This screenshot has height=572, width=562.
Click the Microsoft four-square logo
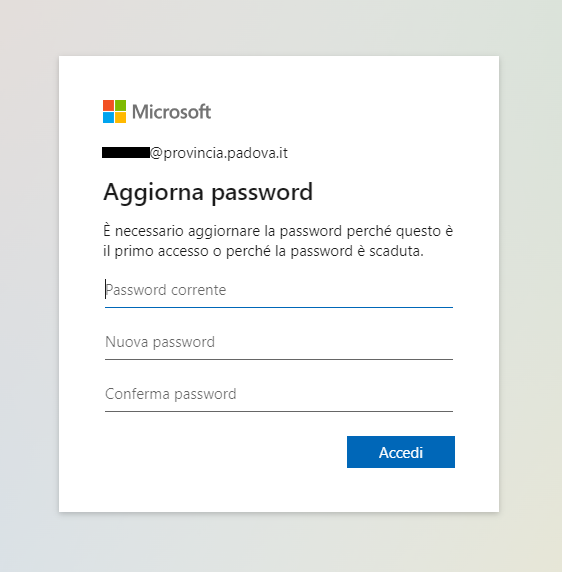[x=115, y=112]
